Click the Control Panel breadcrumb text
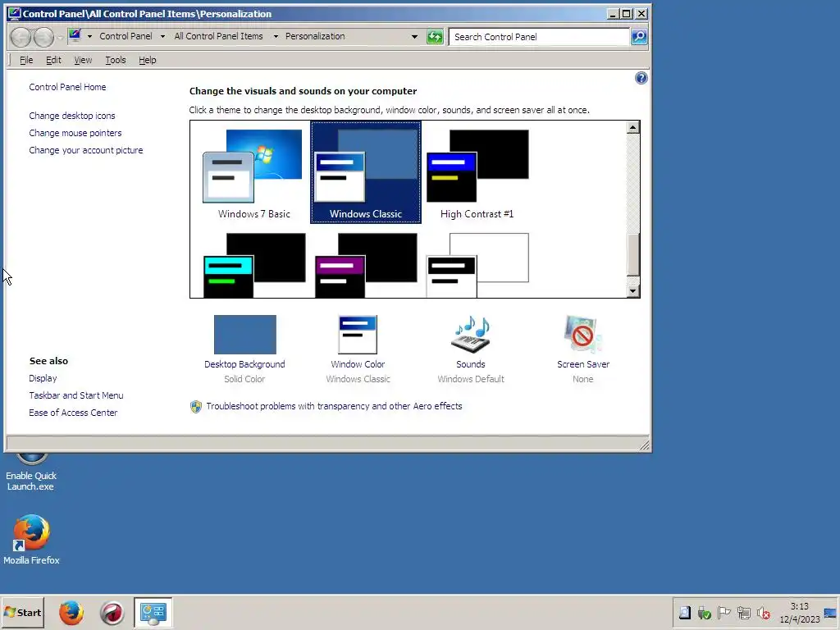840x630 pixels. tap(126, 36)
